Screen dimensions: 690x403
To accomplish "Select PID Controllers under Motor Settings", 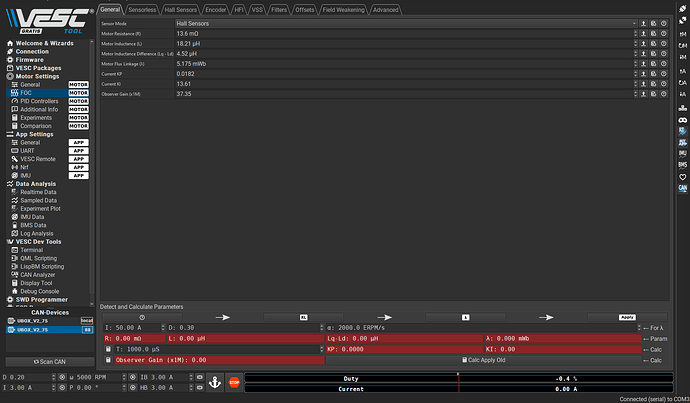I will pos(40,101).
